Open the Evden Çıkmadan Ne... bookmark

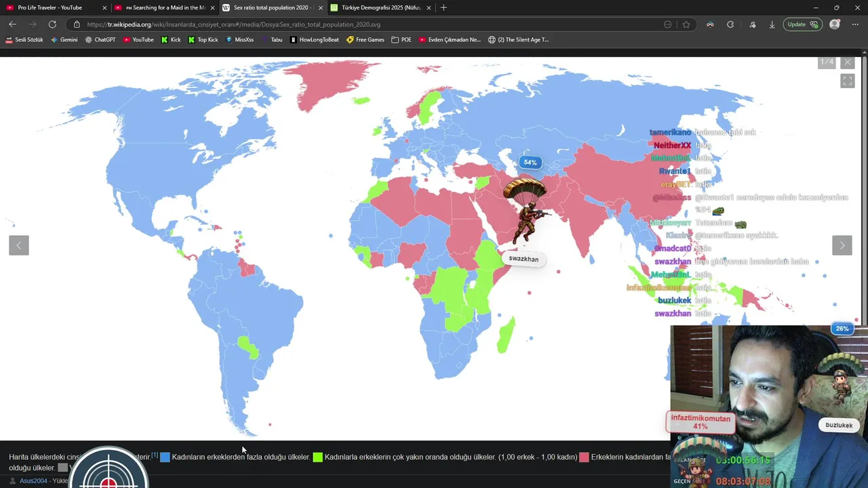(x=450, y=39)
